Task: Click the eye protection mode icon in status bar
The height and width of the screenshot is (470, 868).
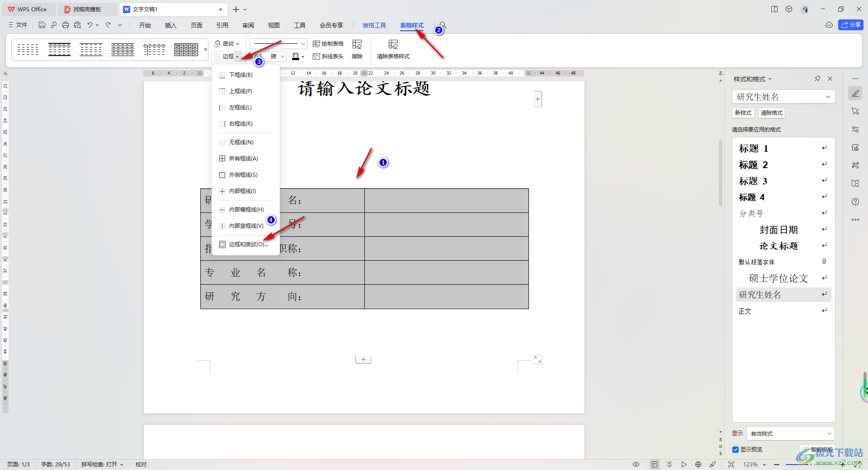Action: 636,465
